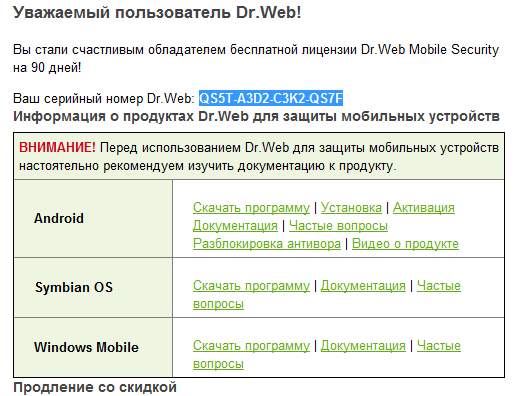Open 'Видео о продукте' link
This screenshot has height=396, width=526.
pyautogui.click(x=405, y=244)
